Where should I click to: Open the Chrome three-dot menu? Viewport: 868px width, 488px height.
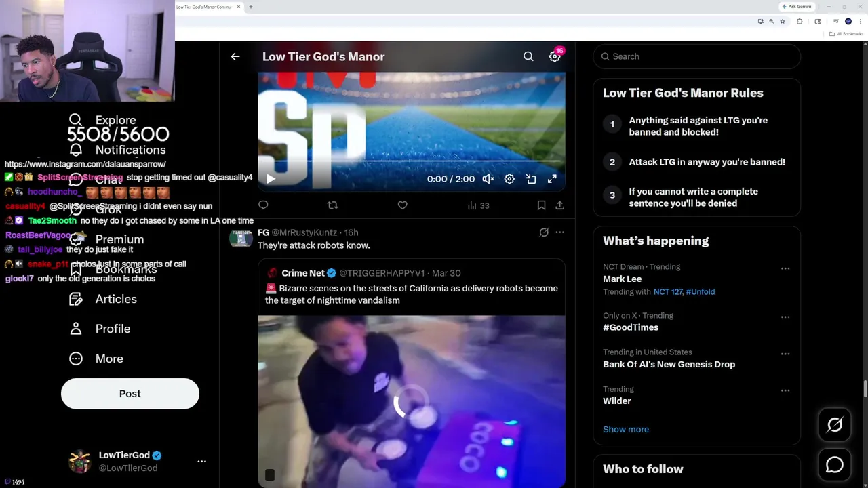point(861,22)
